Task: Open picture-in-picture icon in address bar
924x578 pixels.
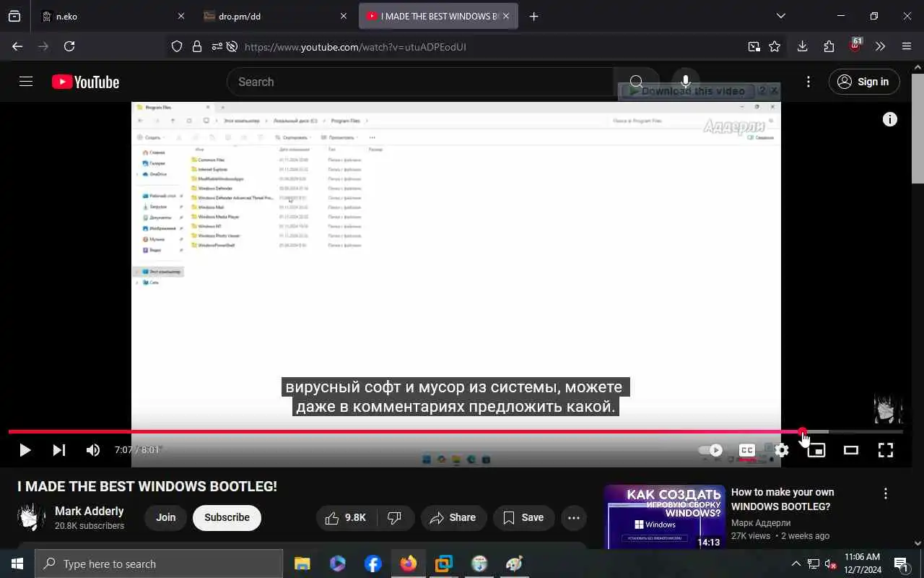Action: pos(754,46)
